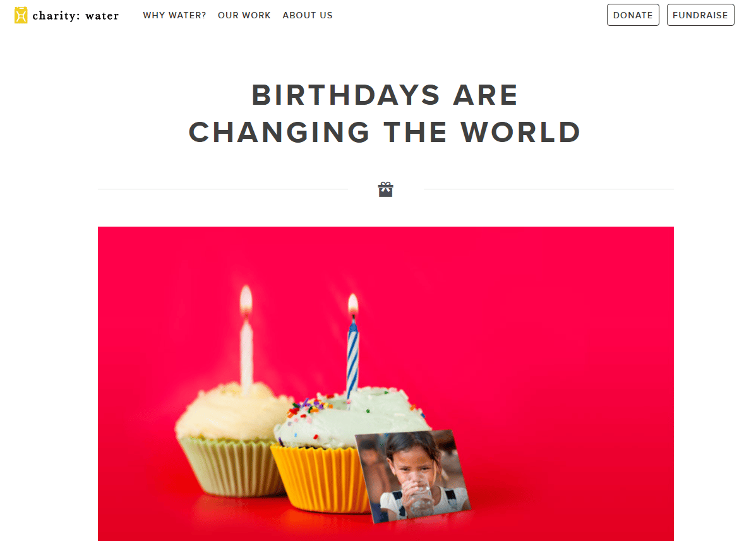Click the Birthdays Are Changing The World heading
This screenshot has width=756, height=541.
[x=385, y=113]
